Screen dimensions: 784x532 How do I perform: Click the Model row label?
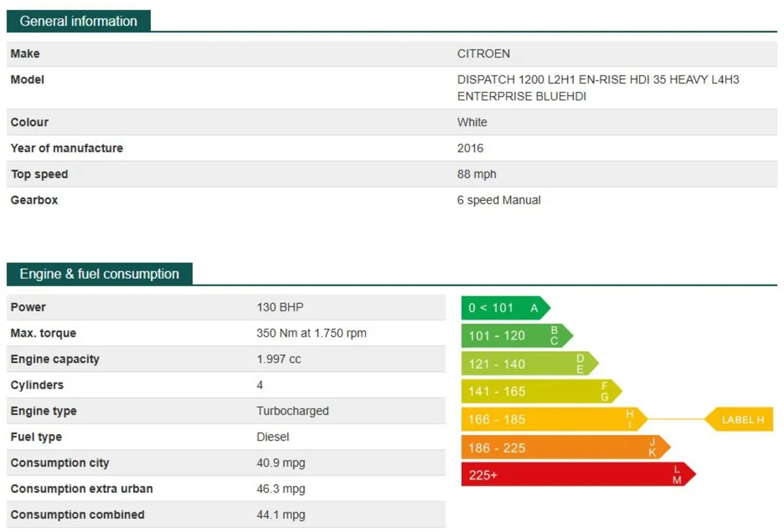click(x=27, y=80)
